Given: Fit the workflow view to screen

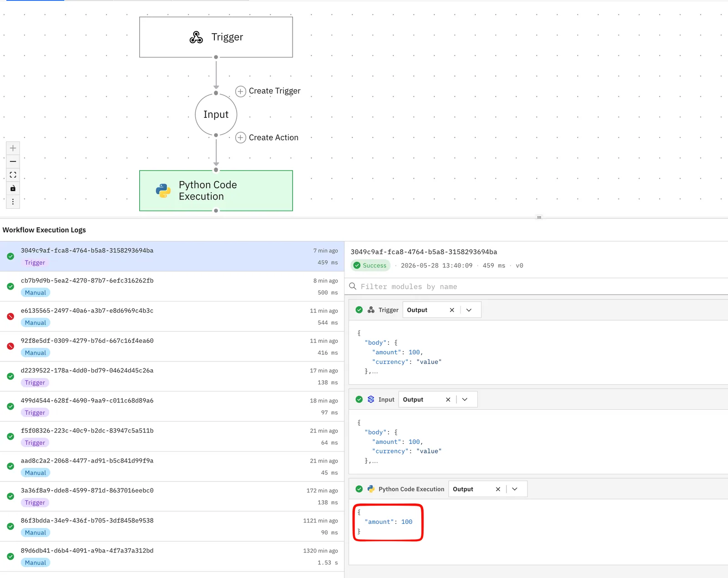Looking at the screenshot, I should click(x=13, y=175).
